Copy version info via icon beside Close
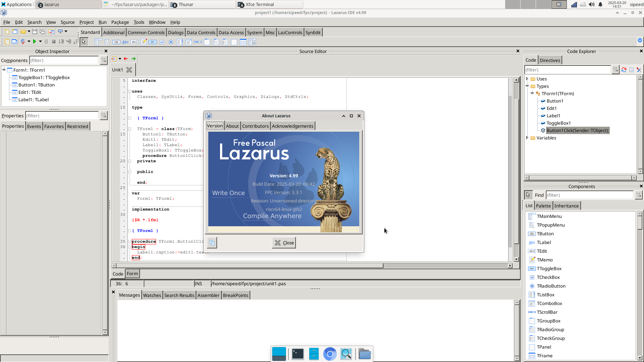Viewport: 644px width, 362px height. tap(212, 243)
